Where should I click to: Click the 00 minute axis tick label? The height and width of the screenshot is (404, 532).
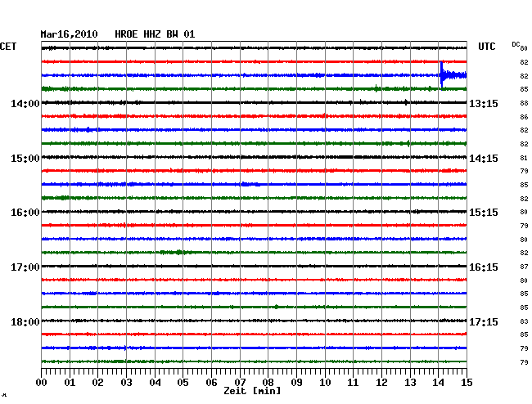pos(42,383)
